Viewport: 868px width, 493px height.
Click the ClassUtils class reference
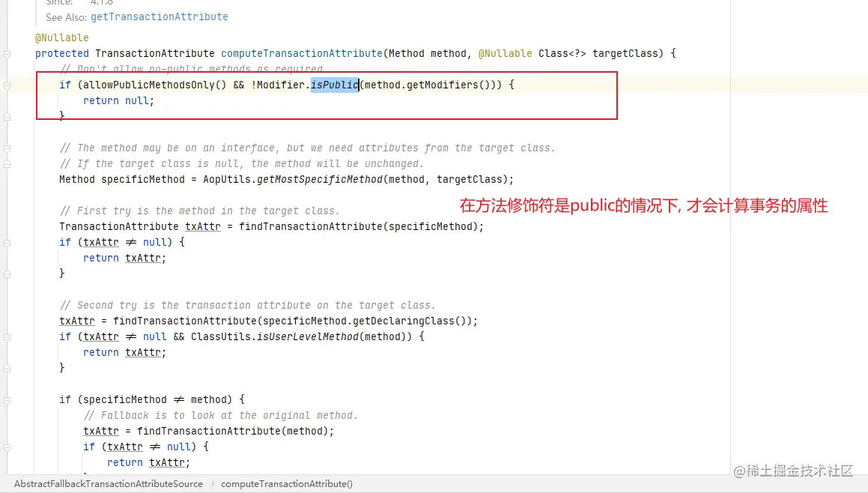tap(221, 336)
